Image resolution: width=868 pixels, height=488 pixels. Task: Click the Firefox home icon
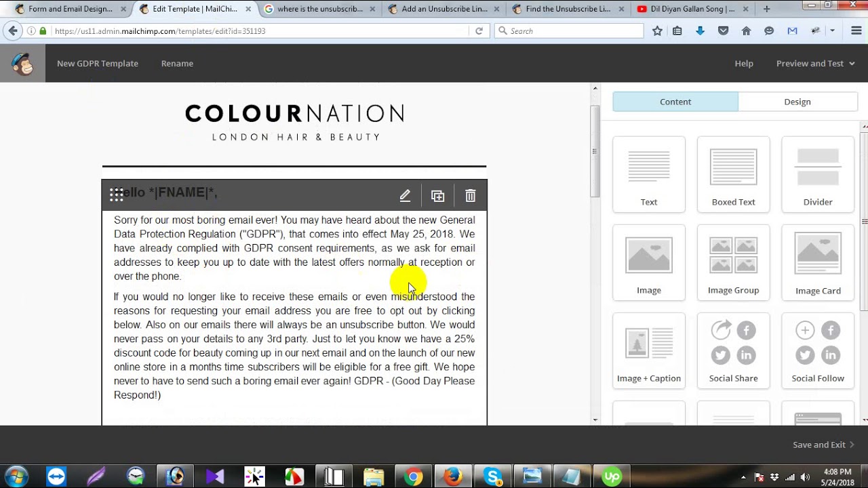pos(746,30)
